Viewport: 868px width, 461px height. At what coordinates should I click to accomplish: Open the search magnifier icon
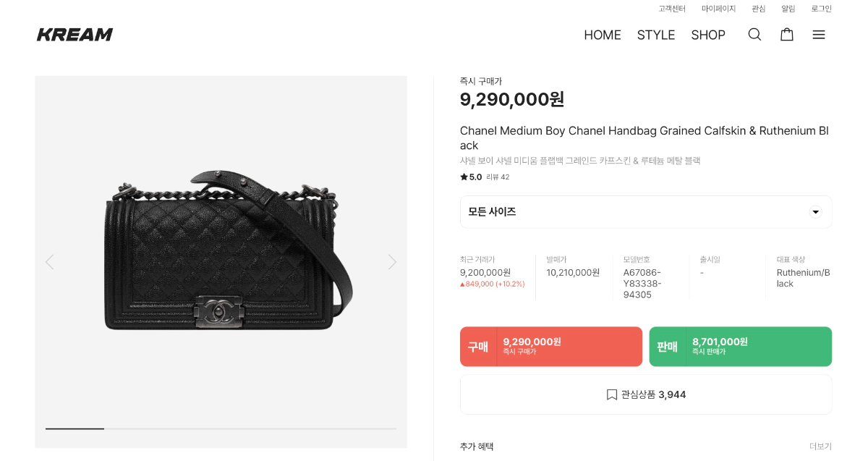tap(754, 35)
